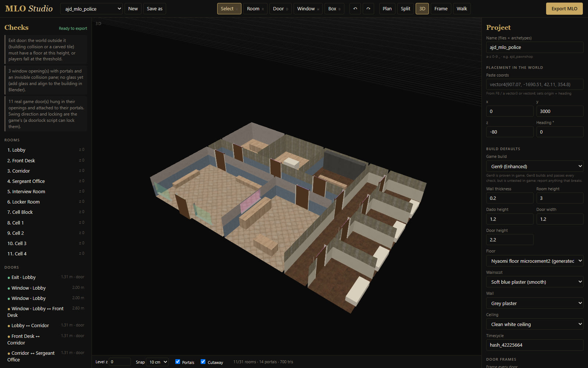
Task: Click the Paste coords field
Action: (x=535, y=84)
